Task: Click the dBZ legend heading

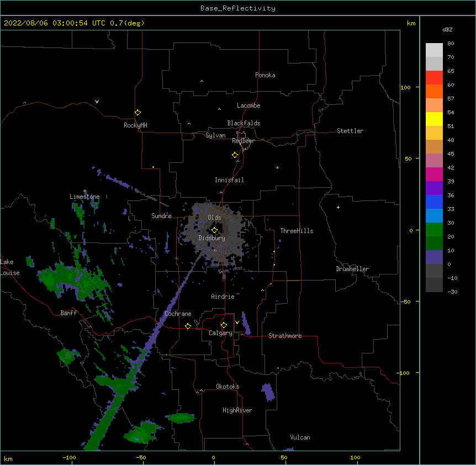Action: tap(447, 29)
